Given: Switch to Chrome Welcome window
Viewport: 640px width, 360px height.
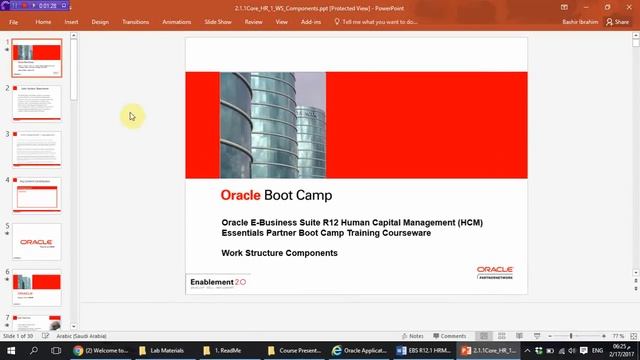Looking at the screenshot, I should [x=101, y=351].
